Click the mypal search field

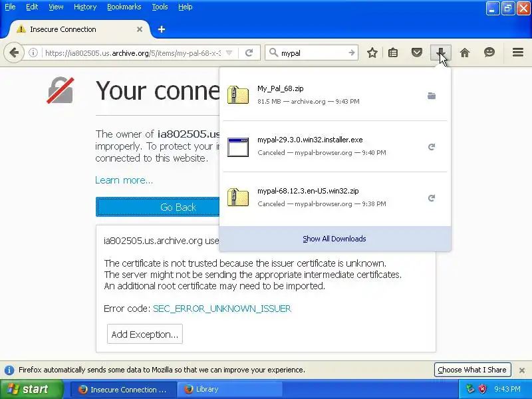313,53
